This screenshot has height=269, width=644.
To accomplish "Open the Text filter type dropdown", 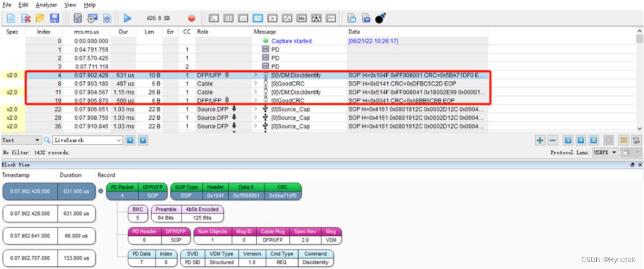I will coord(21,140).
